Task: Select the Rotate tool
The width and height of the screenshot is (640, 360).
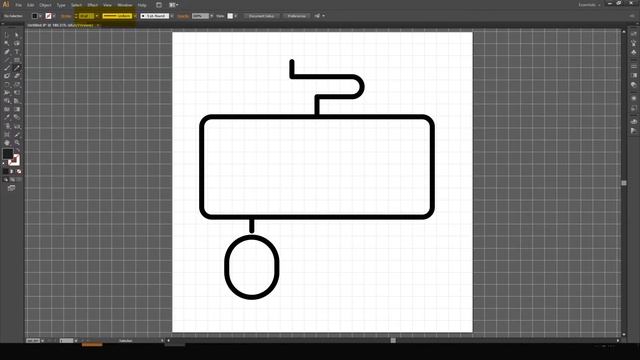Action: click(x=7, y=84)
